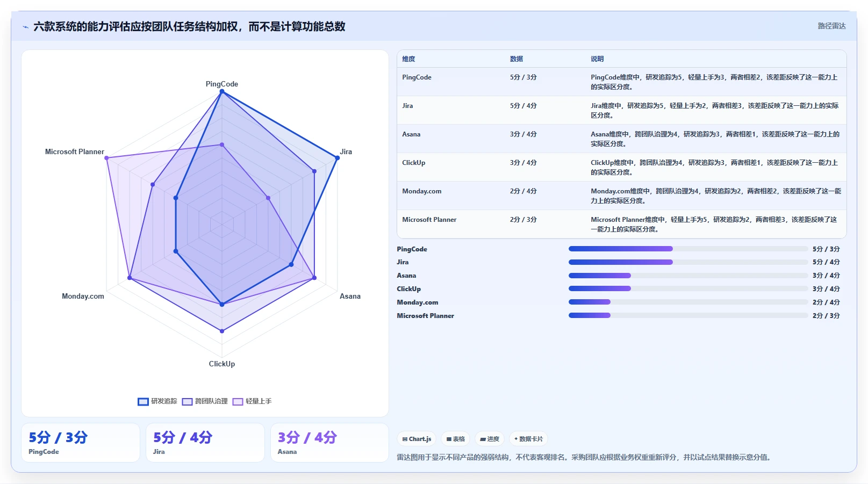Toggle the 研发追踪 legend swatch
868x484 pixels.
(143, 401)
